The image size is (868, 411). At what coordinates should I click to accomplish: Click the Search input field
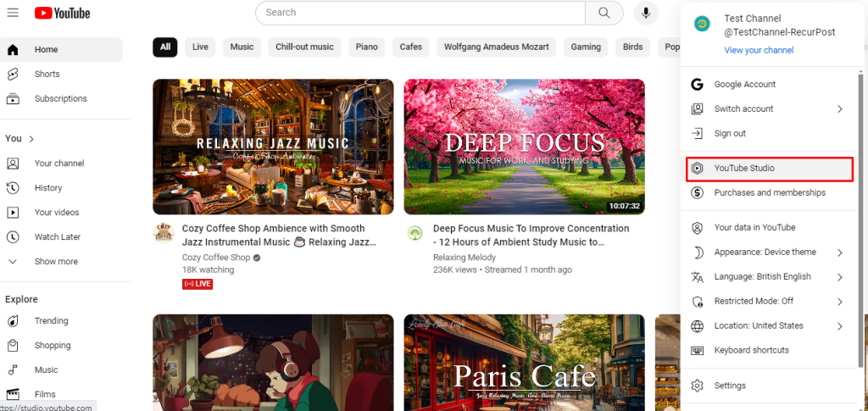click(x=420, y=13)
